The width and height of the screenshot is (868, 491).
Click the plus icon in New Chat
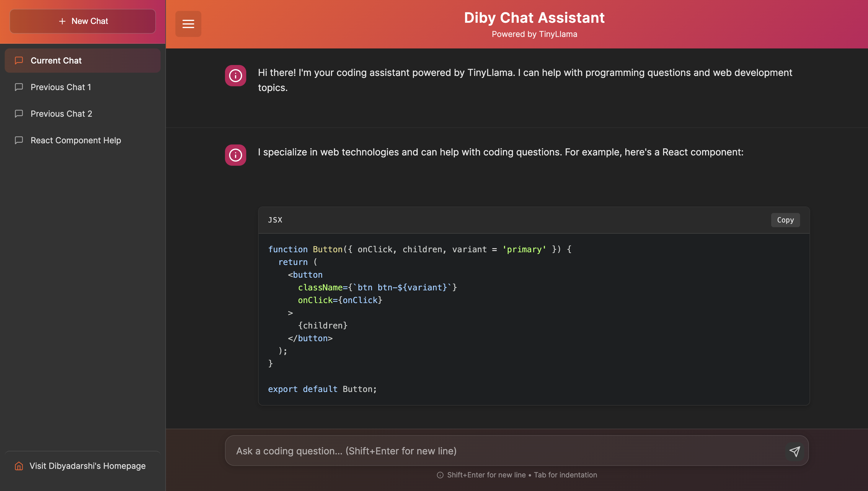62,21
